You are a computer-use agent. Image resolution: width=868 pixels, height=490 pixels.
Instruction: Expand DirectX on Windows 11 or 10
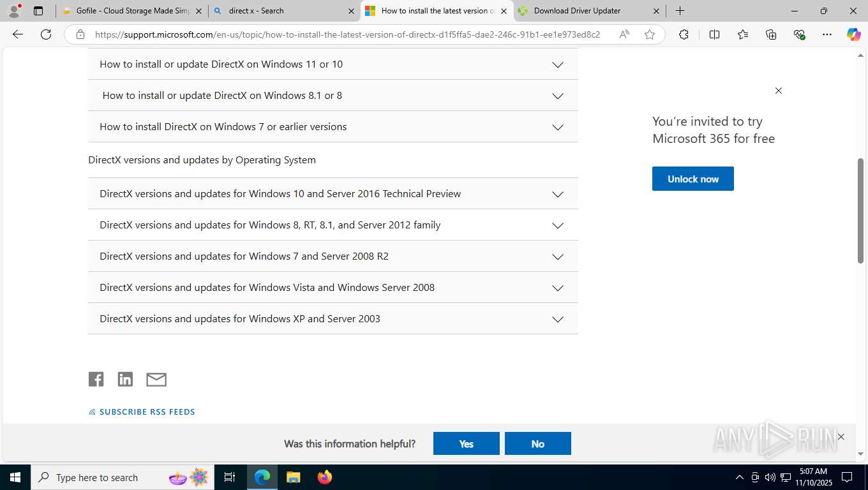[333, 64]
